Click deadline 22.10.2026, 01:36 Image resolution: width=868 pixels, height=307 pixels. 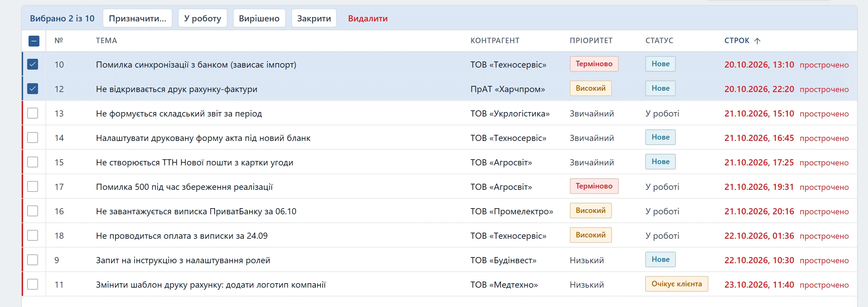[759, 236]
